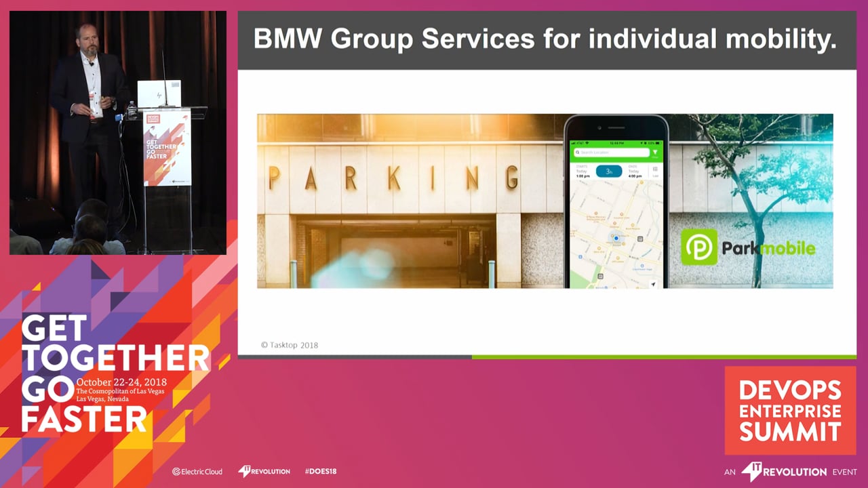Viewport: 868px width, 488px height.
Task: Click the speaker video thumbnail
Action: [118, 133]
